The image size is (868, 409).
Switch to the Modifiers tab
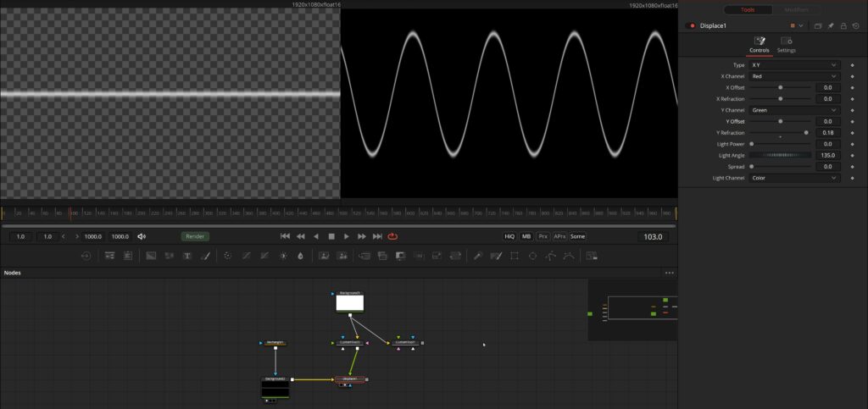[x=796, y=10]
